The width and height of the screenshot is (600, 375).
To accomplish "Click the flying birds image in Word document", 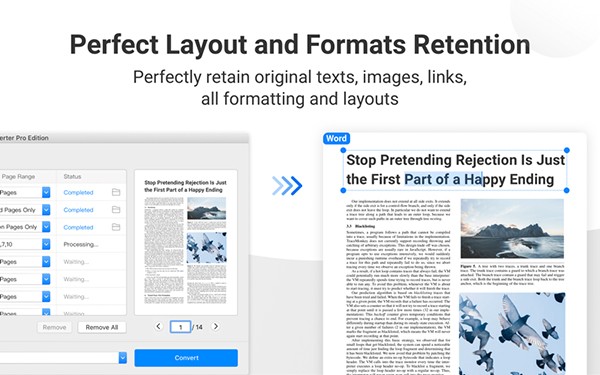I will [512, 334].
